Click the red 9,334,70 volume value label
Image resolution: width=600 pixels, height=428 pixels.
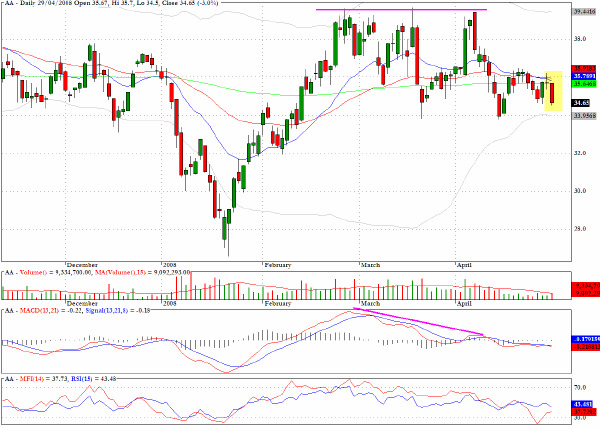(x=585, y=286)
